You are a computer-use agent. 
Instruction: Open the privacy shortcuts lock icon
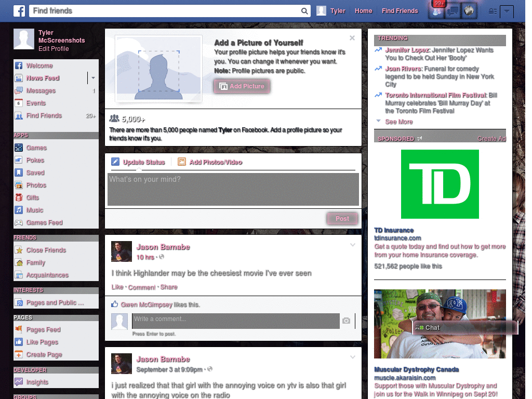coord(493,11)
